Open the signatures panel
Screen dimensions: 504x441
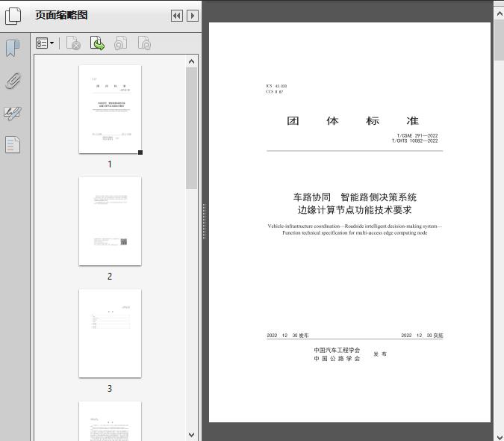coord(13,113)
